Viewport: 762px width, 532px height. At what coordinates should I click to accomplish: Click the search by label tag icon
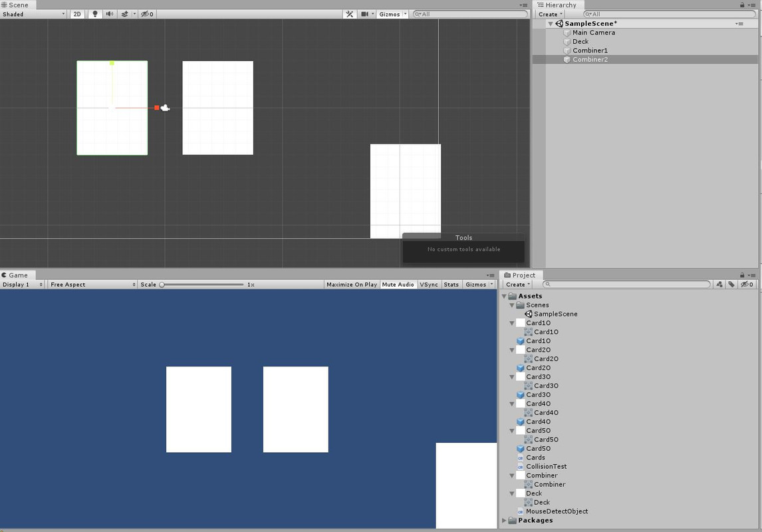[x=731, y=284]
